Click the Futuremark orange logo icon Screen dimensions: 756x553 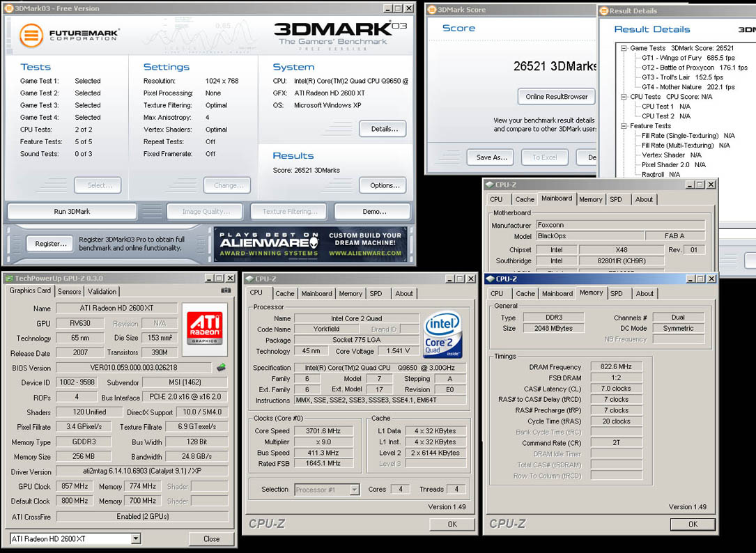click(31, 35)
